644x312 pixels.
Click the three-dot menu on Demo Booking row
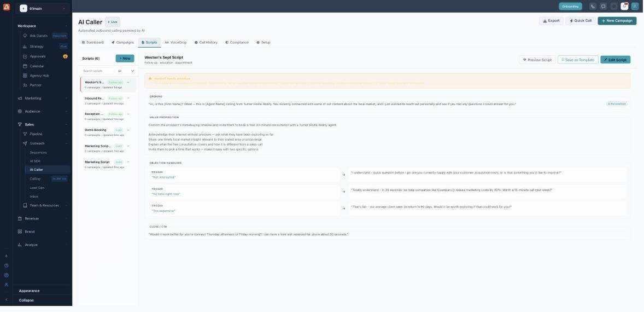pos(128,130)
